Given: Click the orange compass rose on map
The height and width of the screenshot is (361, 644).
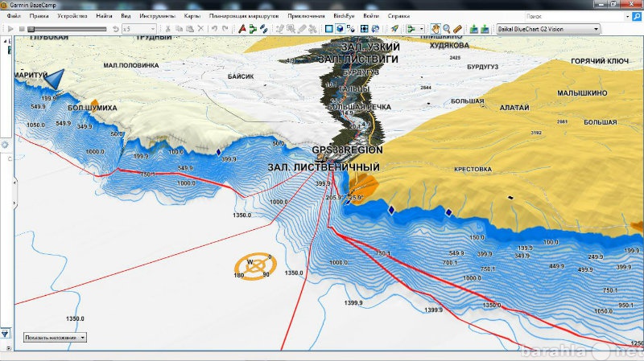Looking at the screenshot, I should click(x=255, y=266).
